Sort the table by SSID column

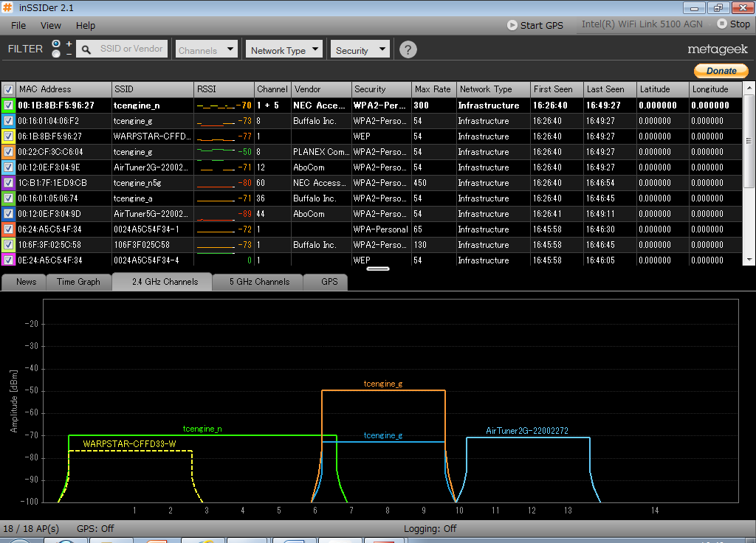coord(153,89)
